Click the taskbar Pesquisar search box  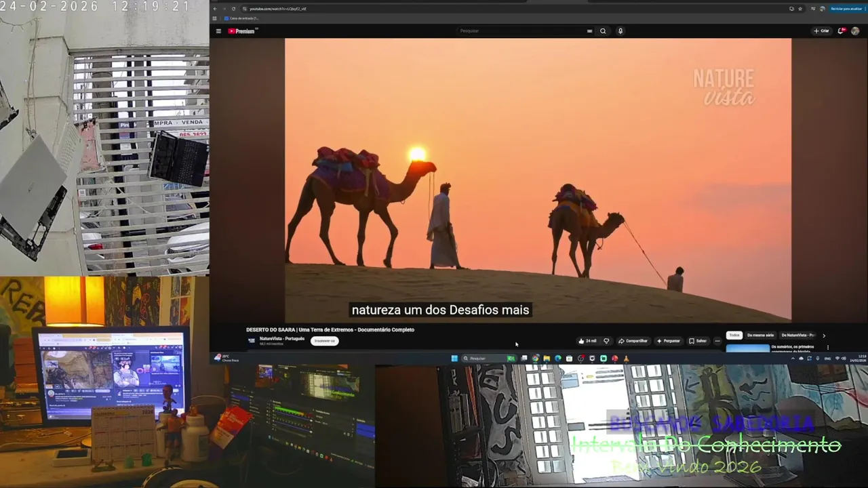tap(488, 359)
